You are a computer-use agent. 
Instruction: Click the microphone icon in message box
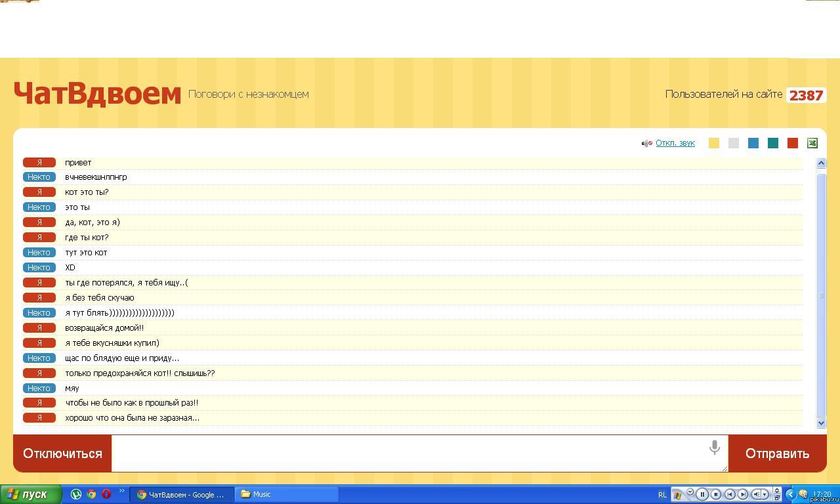click(715, 448)
